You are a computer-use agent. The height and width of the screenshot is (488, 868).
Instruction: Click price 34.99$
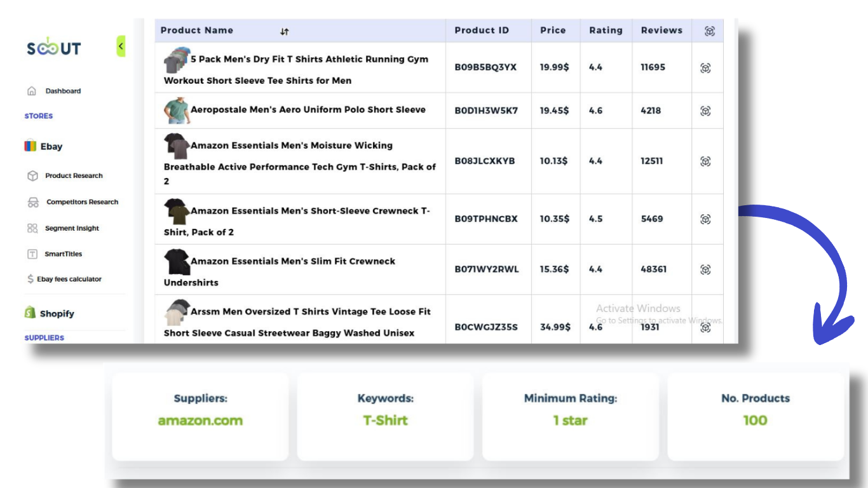[555, 327]
